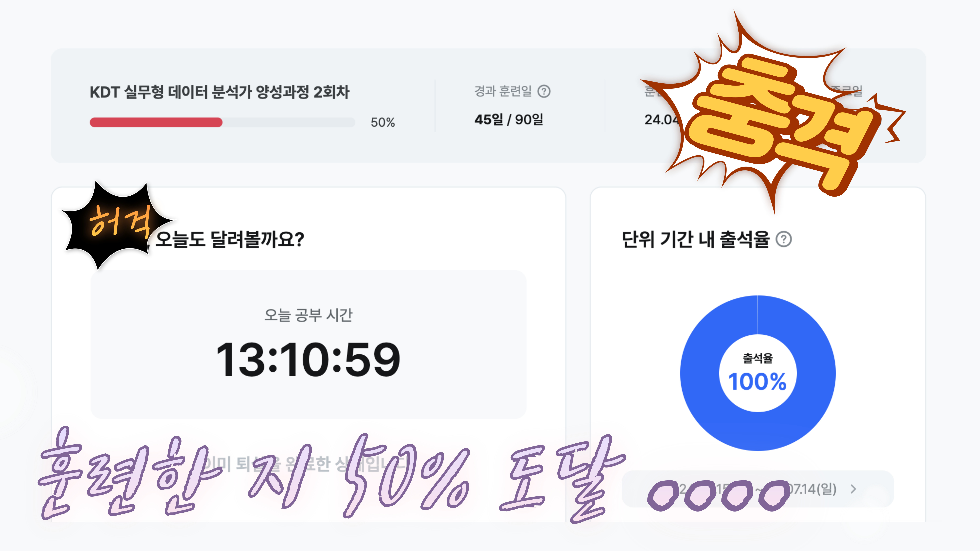Click the black 허걱 starburst sticker

point(116,225)
